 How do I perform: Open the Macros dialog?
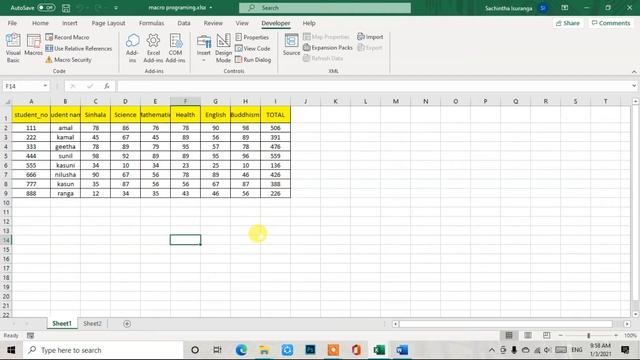click(33, 45)
